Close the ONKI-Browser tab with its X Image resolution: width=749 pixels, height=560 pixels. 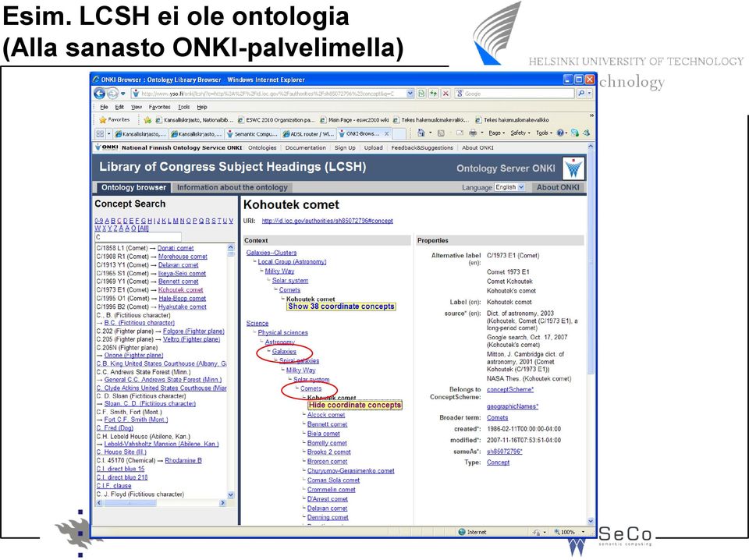pyautogui.click(x=386, y=133)
